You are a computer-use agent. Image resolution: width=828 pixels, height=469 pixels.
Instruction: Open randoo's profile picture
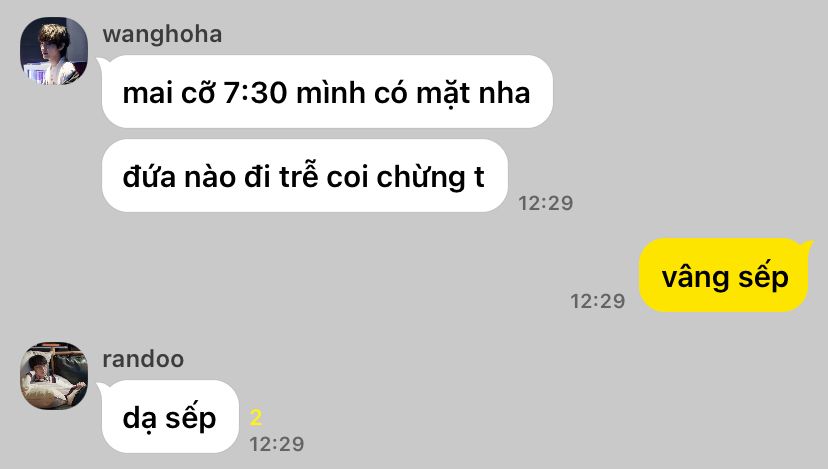(x=54, y=376)
